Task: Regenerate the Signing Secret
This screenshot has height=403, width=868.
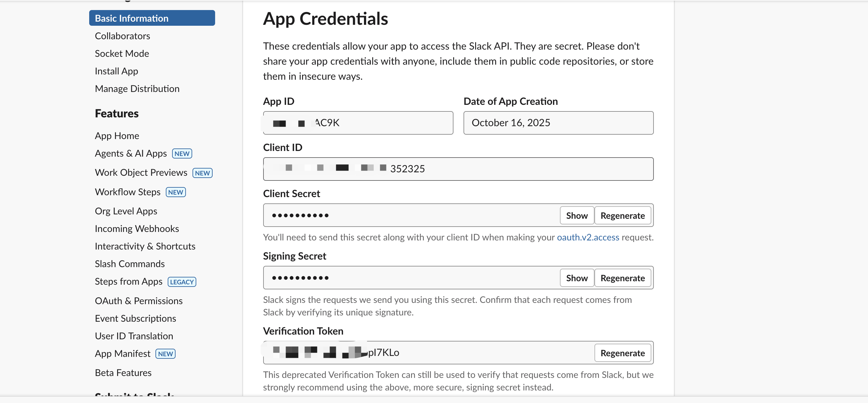Action: (x=622, y=278)
